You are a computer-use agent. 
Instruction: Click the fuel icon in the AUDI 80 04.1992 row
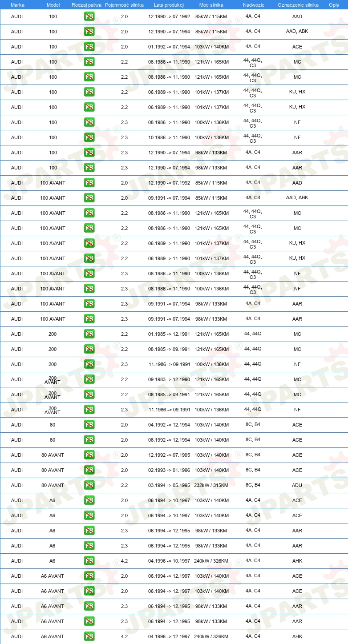(x=89, y=425)
